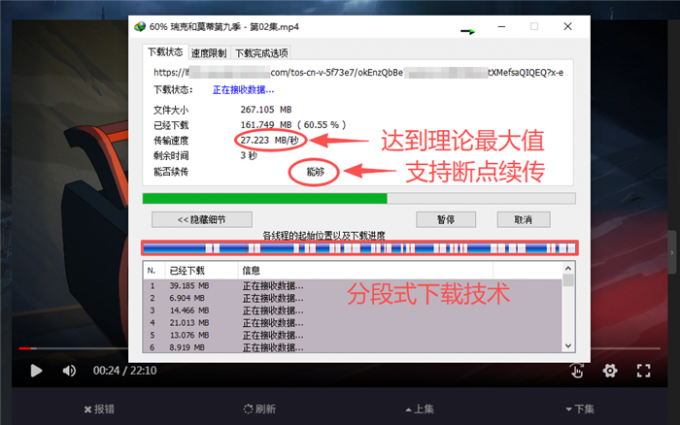Select thread row 4 with 21.013 MB
The width and height of the screenshot is (680, 425).
pos(352,323)
